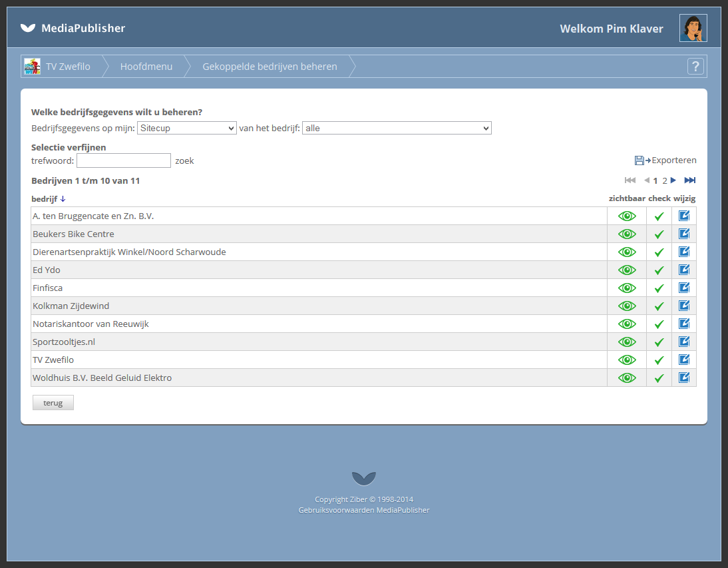The width and height of the screenshot is (728, 568).
Task: Focus the trefwoord search field
Action: 124,160
